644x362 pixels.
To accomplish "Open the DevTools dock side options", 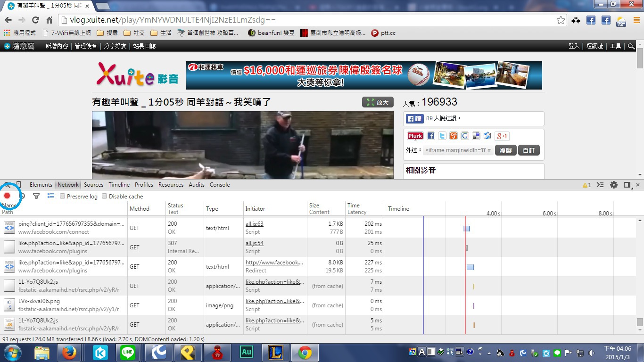I will pos(627,185).
